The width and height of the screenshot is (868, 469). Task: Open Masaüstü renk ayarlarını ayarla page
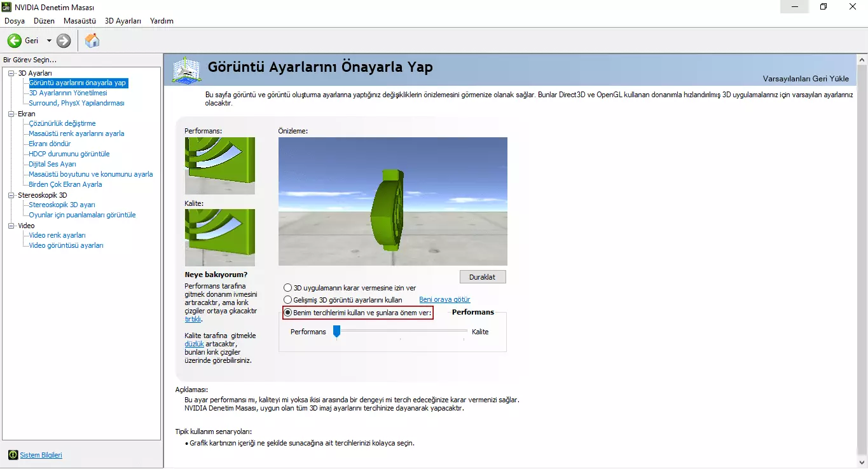[76, 133]
